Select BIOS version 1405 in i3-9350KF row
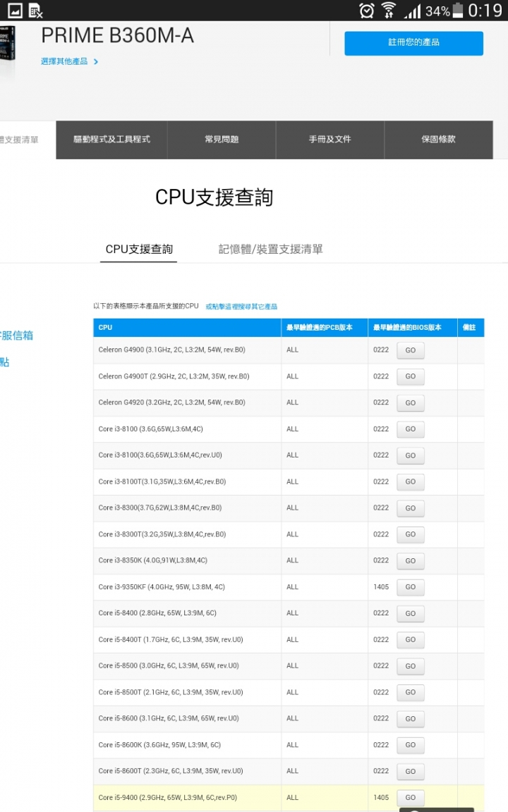508x812 pixels. pyautogui.click(x=381, y=587)
